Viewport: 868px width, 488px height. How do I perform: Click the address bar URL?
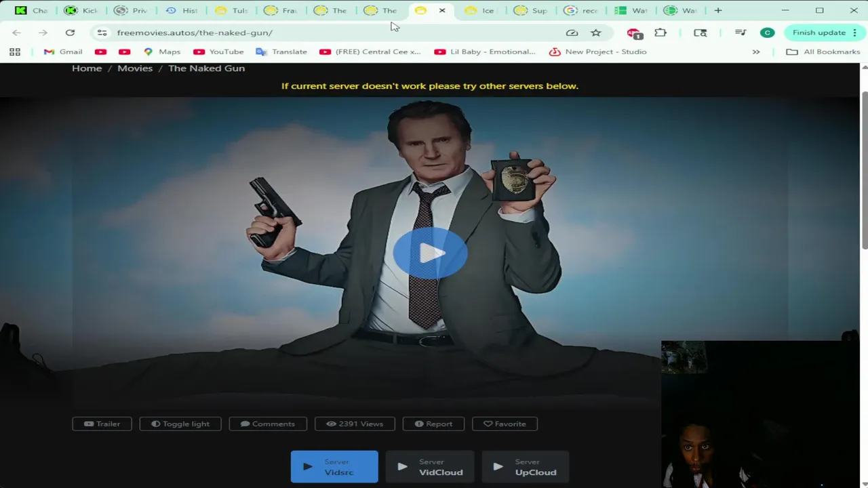(x=195, y=33)
